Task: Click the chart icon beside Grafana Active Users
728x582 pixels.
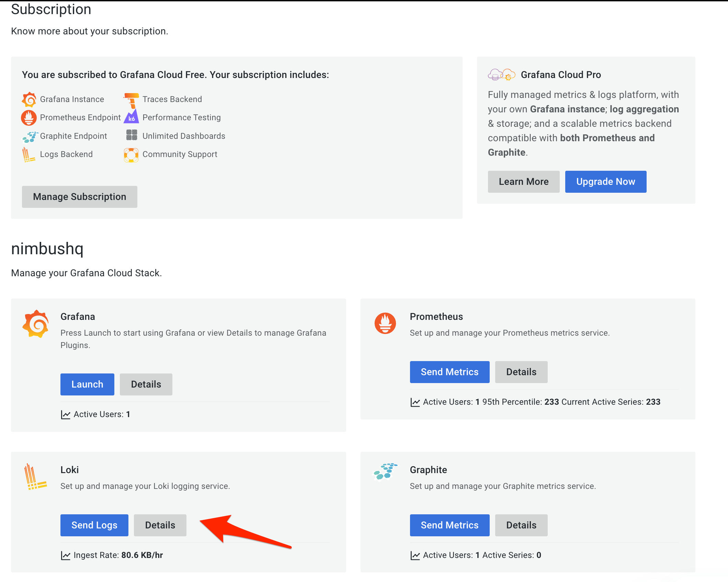Action: tap(66, 415)
